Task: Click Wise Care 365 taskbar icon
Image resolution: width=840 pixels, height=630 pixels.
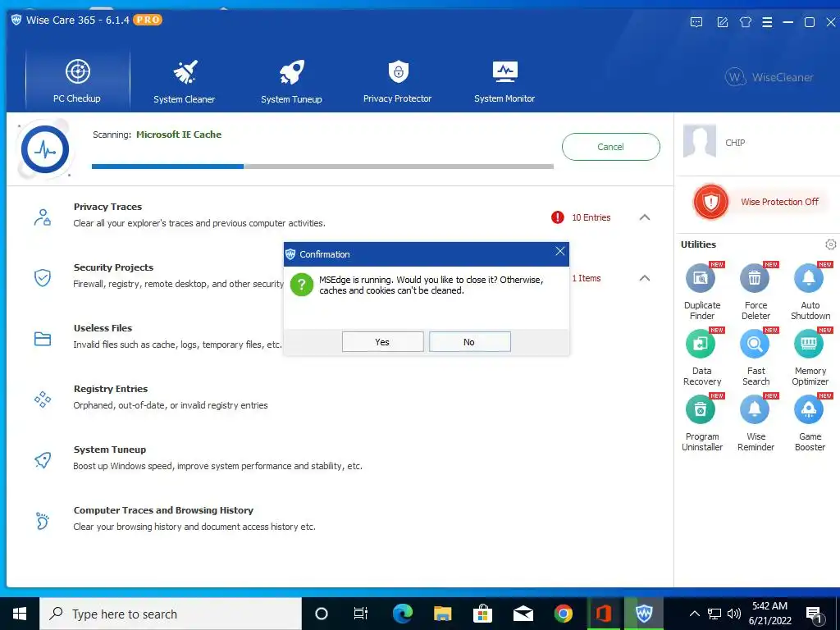Action: click(644, 614)
